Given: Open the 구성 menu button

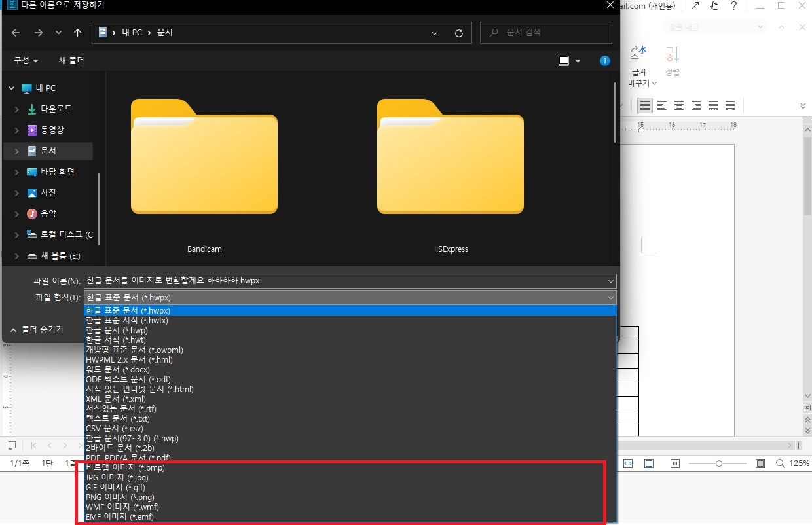Looking at the screenshot, I should 26,61.
